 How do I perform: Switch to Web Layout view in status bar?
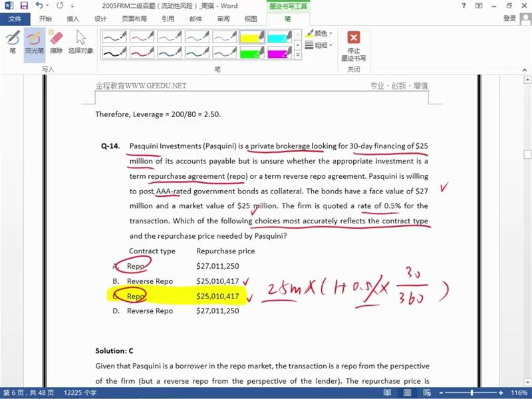click(x=427, y=393)
